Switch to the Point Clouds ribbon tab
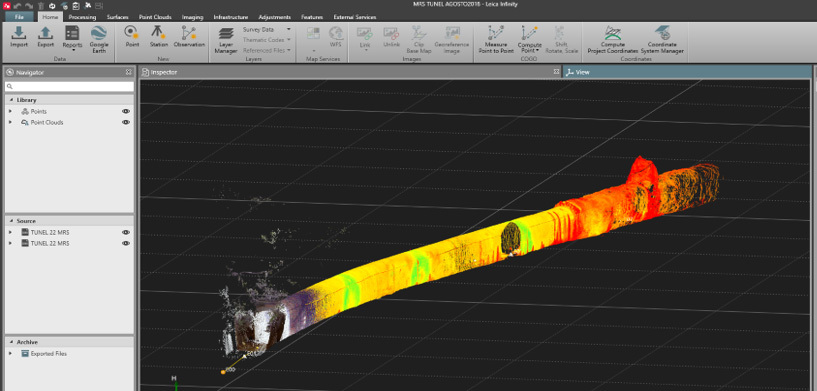 [x=155, y=17]
